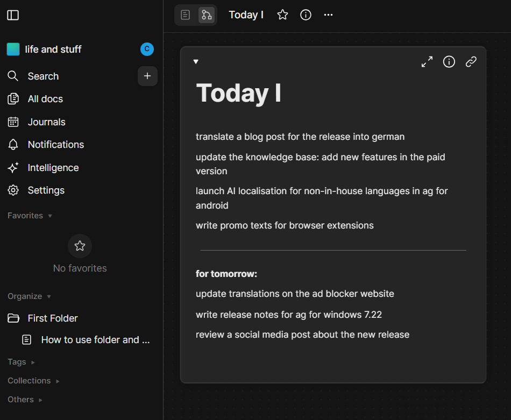Image resolution: width=511 pixels, height=420 pixels.
Task: Click the user account avatar
Action: pyautogui.click(x=147, y=49)
